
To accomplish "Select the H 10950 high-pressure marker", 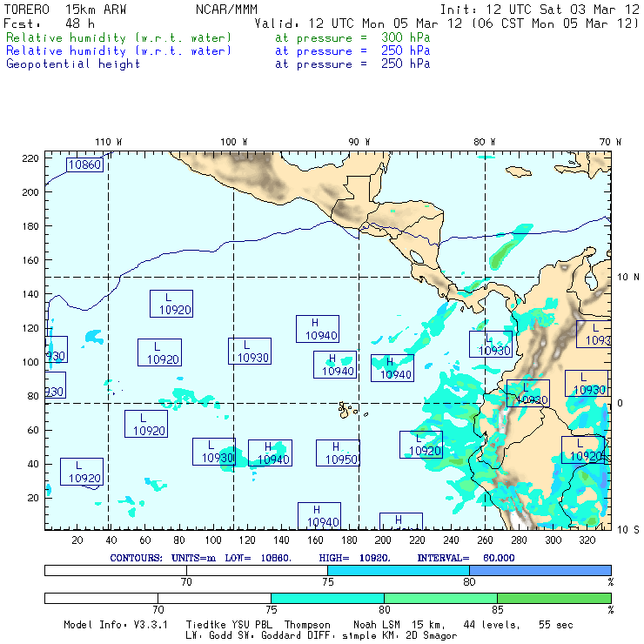I will 338,453.
